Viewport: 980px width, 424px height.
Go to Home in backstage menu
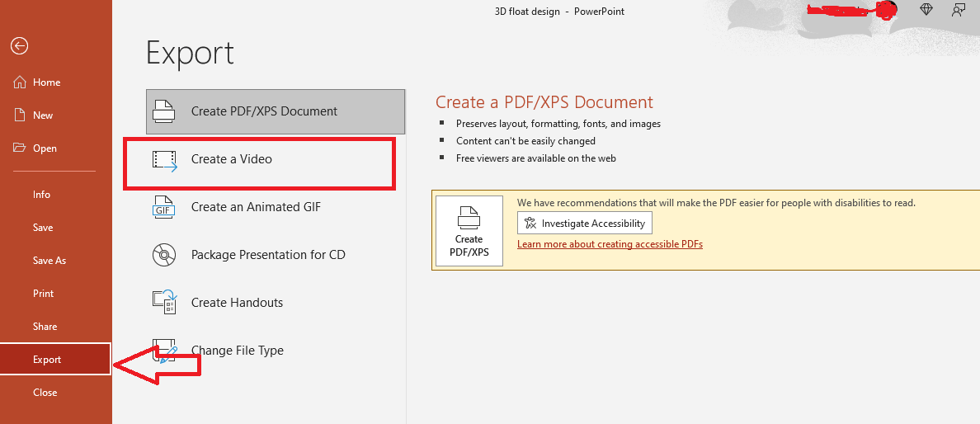(x=56, y=82)
